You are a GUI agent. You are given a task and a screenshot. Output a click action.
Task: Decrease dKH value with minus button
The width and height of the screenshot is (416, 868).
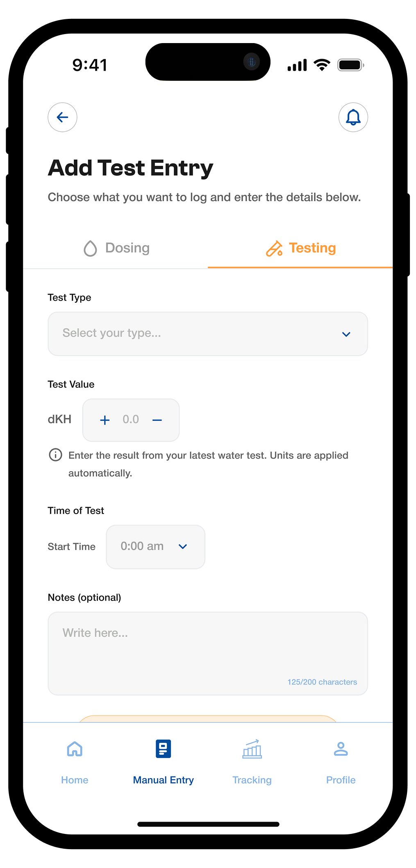click(x=157, y=420)
